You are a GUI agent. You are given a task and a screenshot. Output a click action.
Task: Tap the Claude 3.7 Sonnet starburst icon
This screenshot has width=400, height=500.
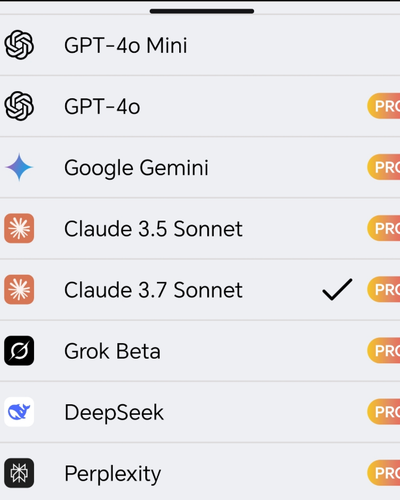coord(19,290)
